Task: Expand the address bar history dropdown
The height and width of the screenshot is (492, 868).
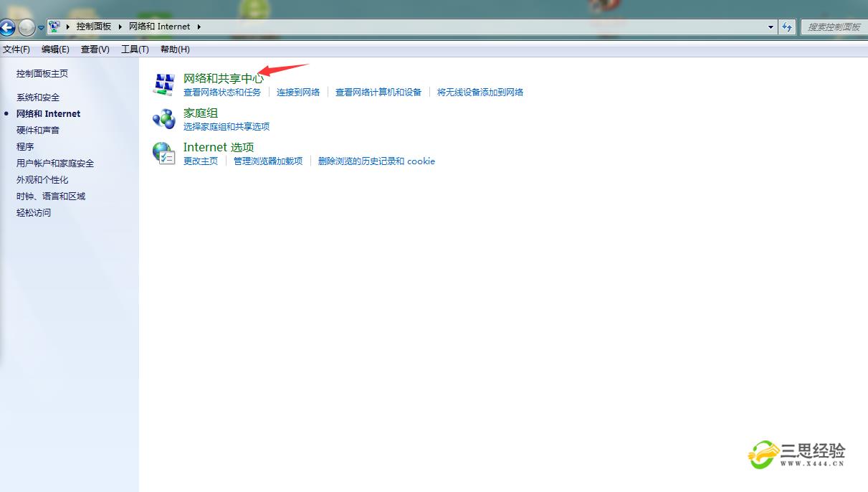Action: (x=771, y=27)
